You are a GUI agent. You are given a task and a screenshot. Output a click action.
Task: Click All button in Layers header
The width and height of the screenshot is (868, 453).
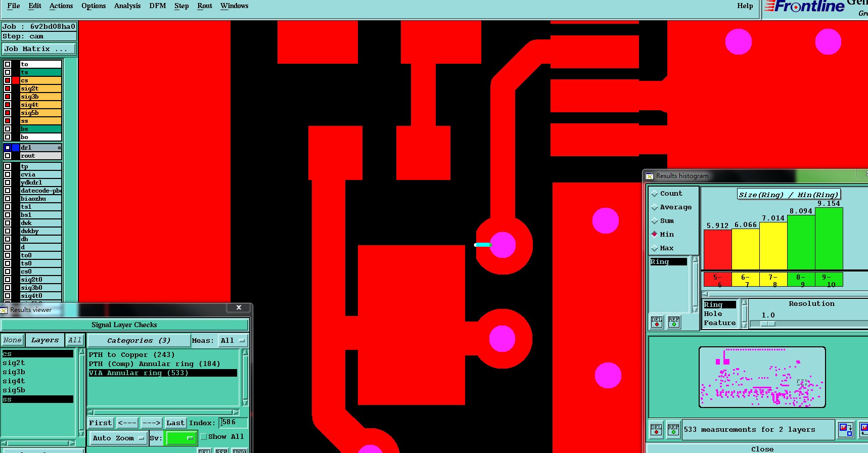click(x=75, y=340)
